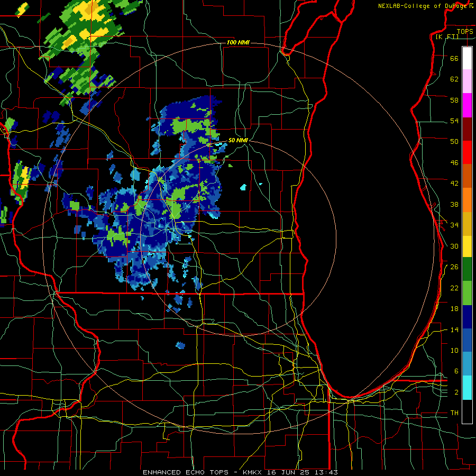Screen dimensions: 476x476
Task: Click the 66 value on the scale
Action: pos(454,58)
